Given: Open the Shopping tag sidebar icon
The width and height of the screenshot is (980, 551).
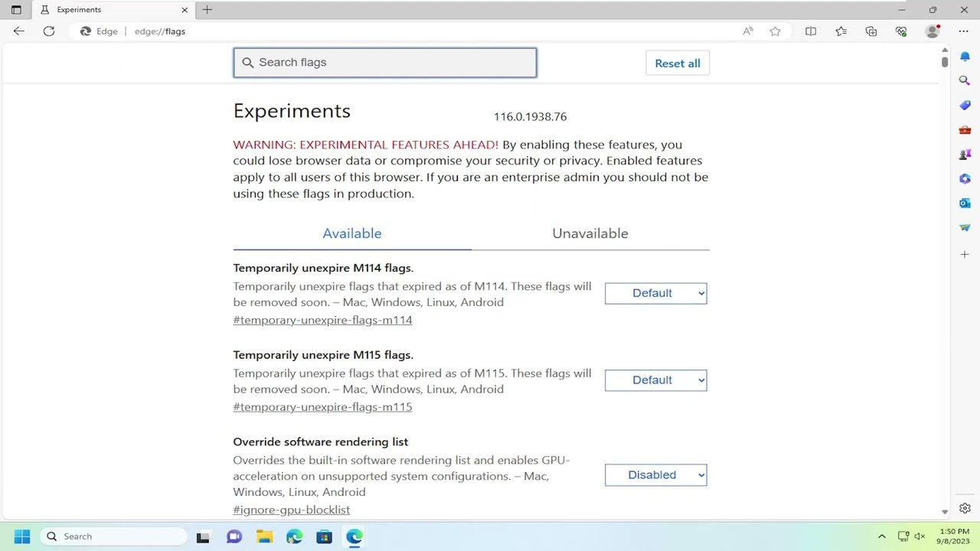Looking at the screenshot, I should coord(965,105).
